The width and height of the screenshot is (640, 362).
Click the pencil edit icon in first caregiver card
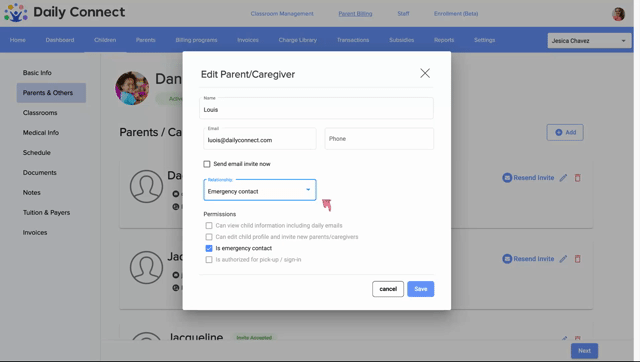[x=563, y=178]
